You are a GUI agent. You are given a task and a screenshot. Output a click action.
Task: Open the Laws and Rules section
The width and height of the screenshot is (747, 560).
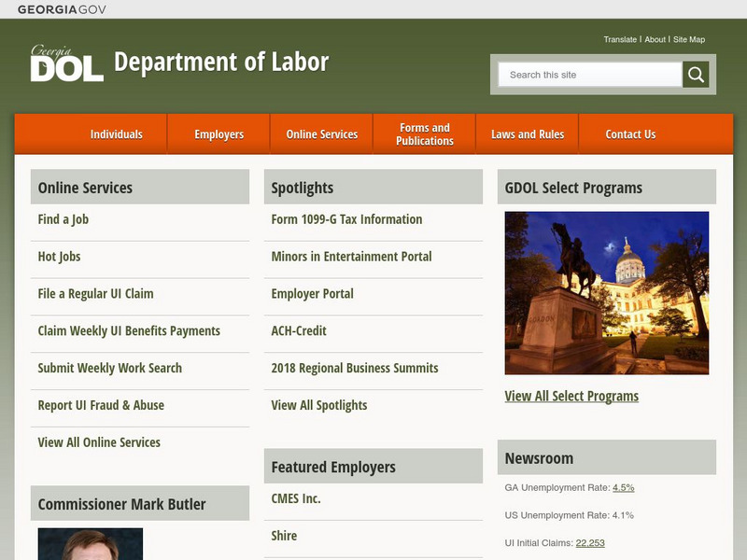(529, 133)
